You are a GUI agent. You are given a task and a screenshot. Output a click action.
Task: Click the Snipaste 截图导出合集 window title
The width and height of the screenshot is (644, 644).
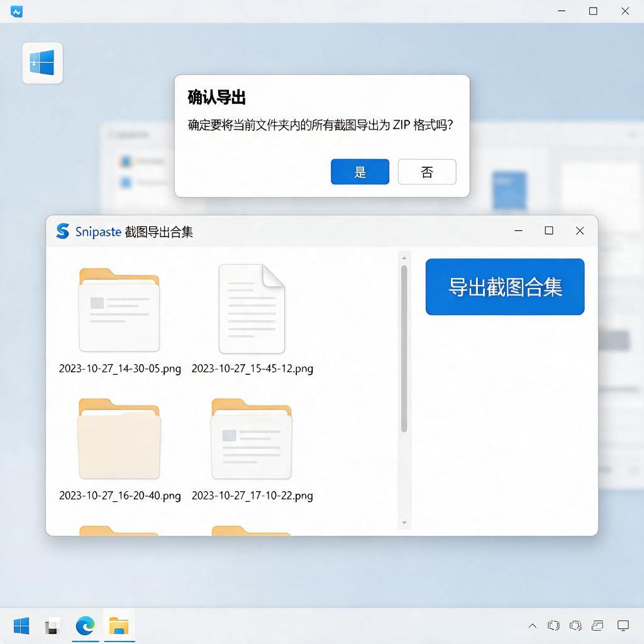point(134,231)
